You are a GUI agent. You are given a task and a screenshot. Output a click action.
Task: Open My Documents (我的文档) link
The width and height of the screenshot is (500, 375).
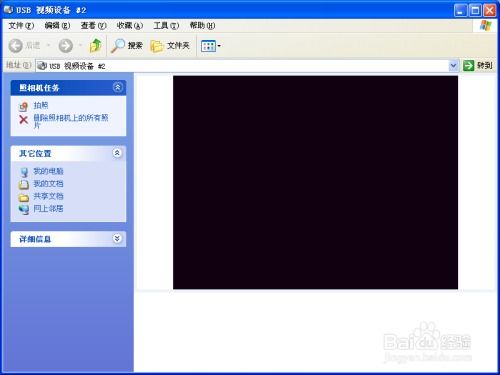click(48, 184)
